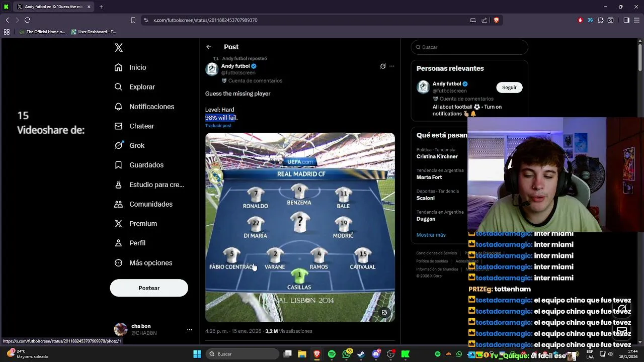Open account options dots next to cha bon

(x=189, y=330)
